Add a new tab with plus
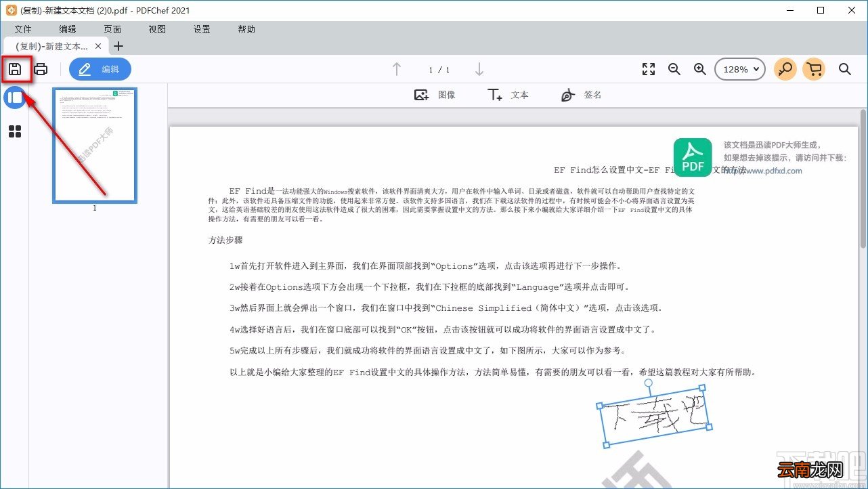 pyautogui.click(x=118, y=46)
